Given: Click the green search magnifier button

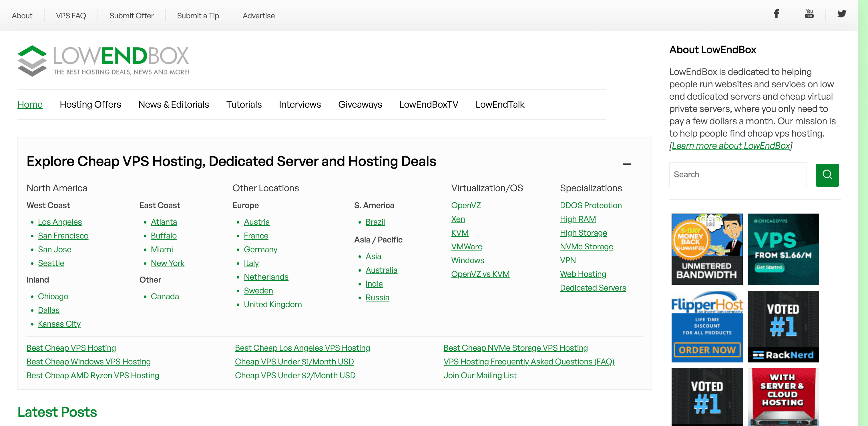Looking at the screenshot, I should click(x=827, y=175).
